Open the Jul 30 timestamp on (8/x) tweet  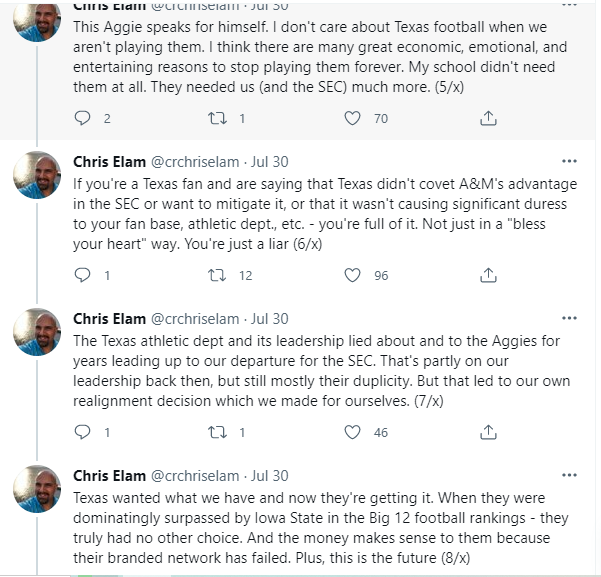[268, 476]
